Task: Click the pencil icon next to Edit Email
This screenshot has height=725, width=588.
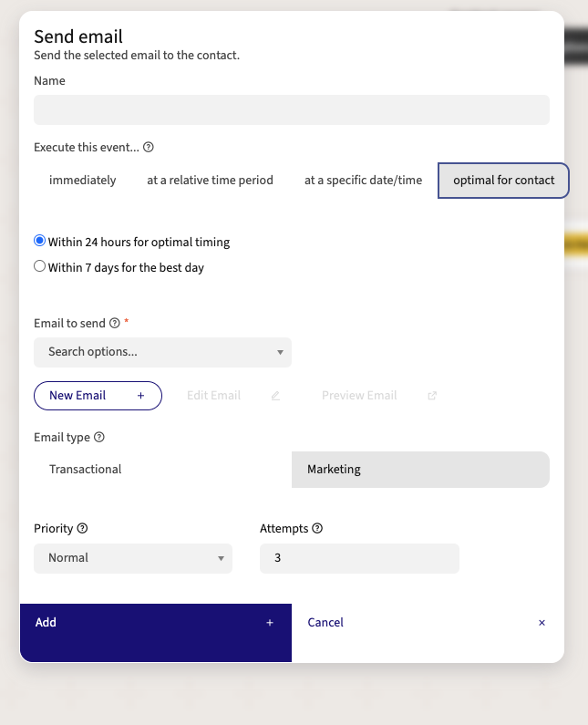Action: [275, 396]
